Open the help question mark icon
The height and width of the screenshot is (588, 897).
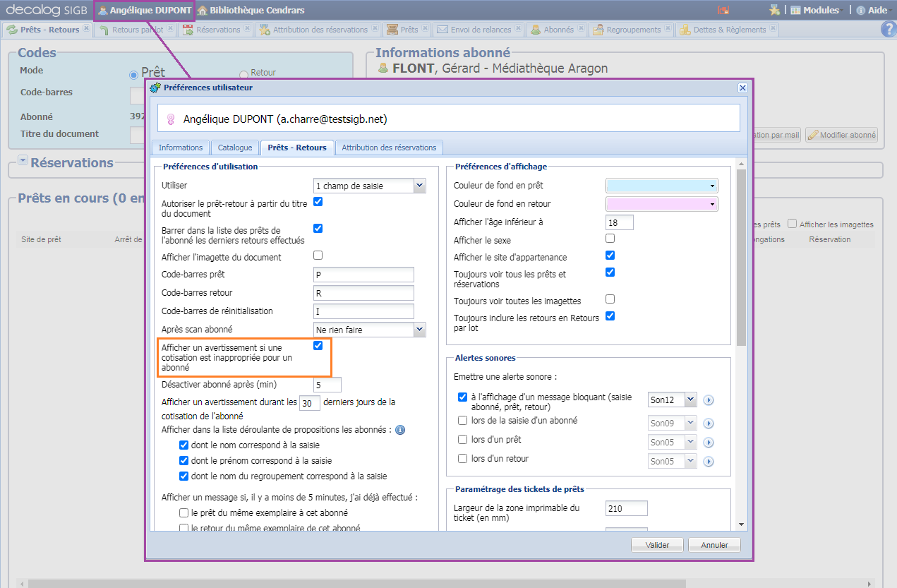pos(888,29)
